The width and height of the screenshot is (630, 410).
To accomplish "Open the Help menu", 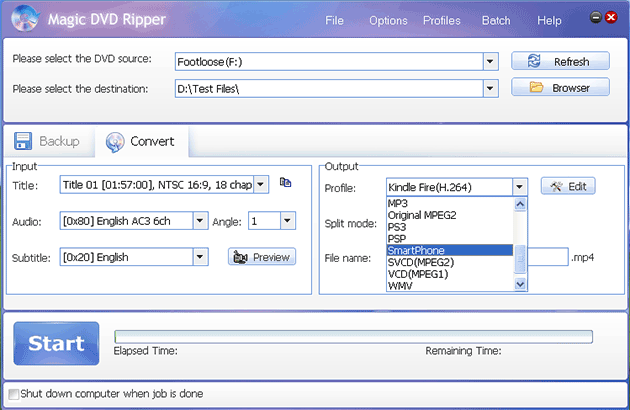I will click(x=549, y=20).
